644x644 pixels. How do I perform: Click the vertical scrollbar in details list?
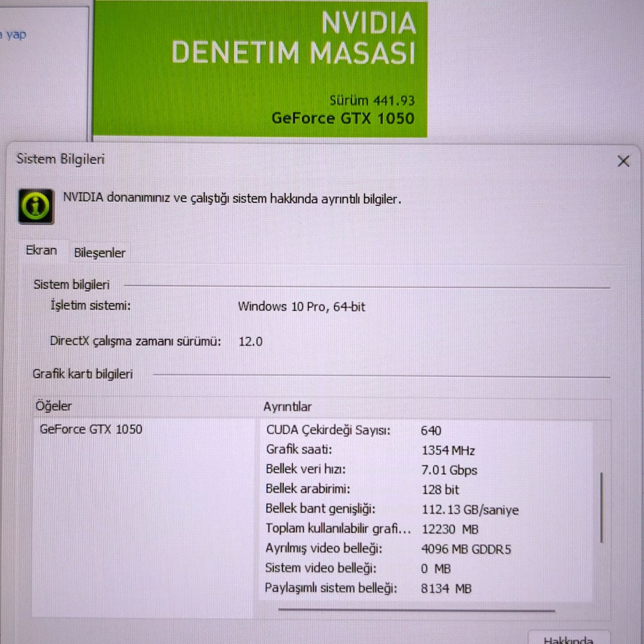(x=602, y=508)
